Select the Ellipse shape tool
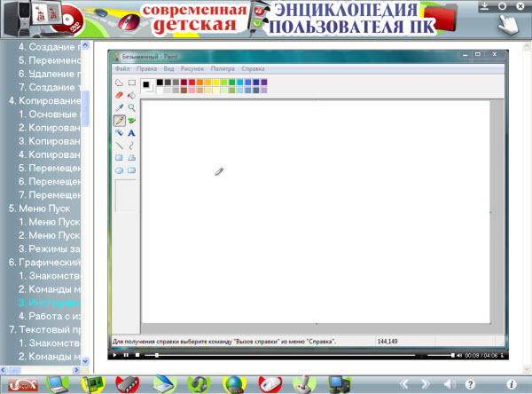The height and width of the screenshot is (394, 532). (119, 170)
